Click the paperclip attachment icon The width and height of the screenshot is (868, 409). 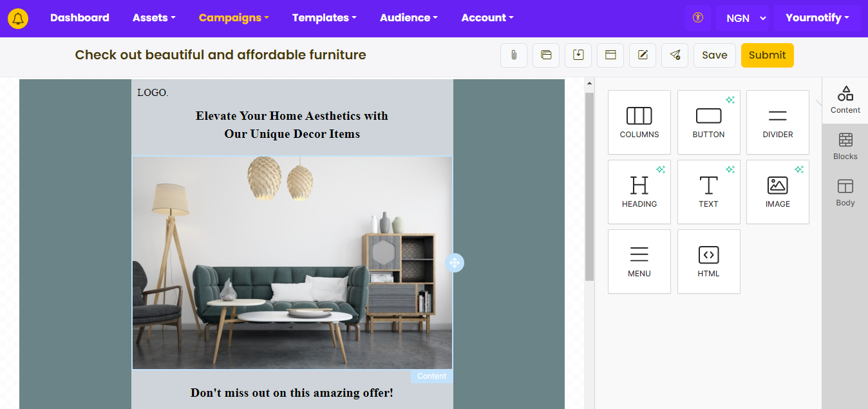click(x=514, y=55)
